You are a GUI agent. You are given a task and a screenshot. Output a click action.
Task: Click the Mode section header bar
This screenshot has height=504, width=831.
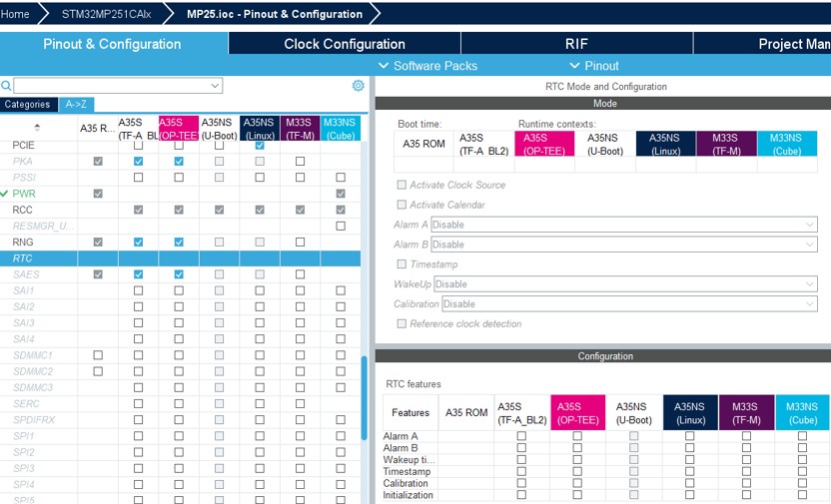603,103
